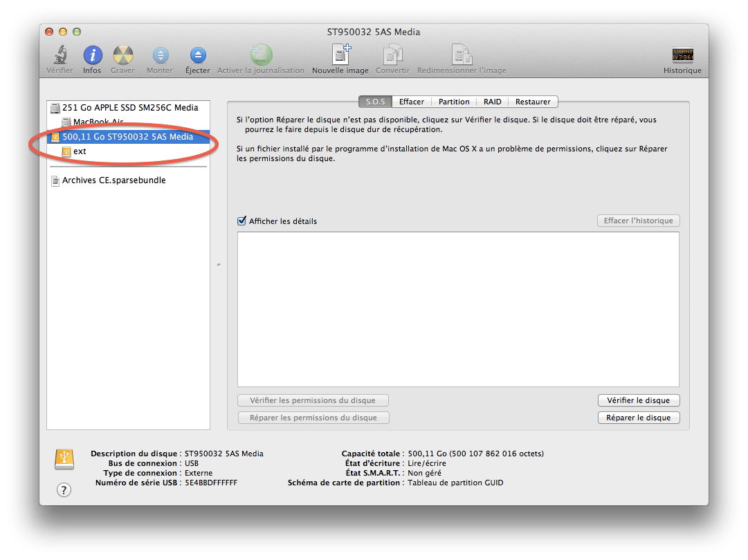748x560 pixels.
Task: Click inside the details log area
Action: coord(458,309)
